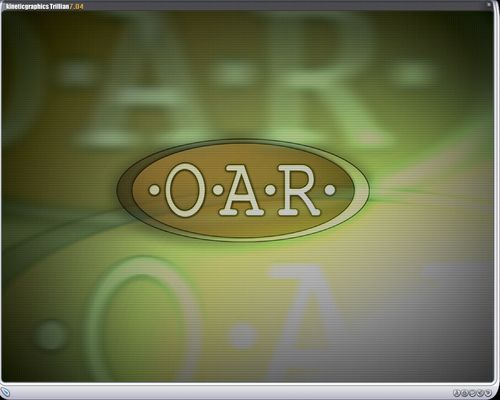Click the dot after the R in logo
This screenshot has width=500, height=400.
[330, 190]
